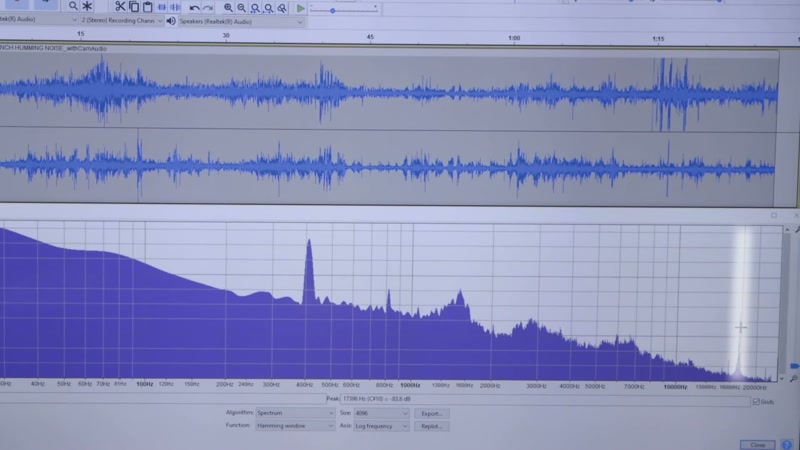Copy the selected audio
The height and width of the screenshot is (450, 800).
134,7
